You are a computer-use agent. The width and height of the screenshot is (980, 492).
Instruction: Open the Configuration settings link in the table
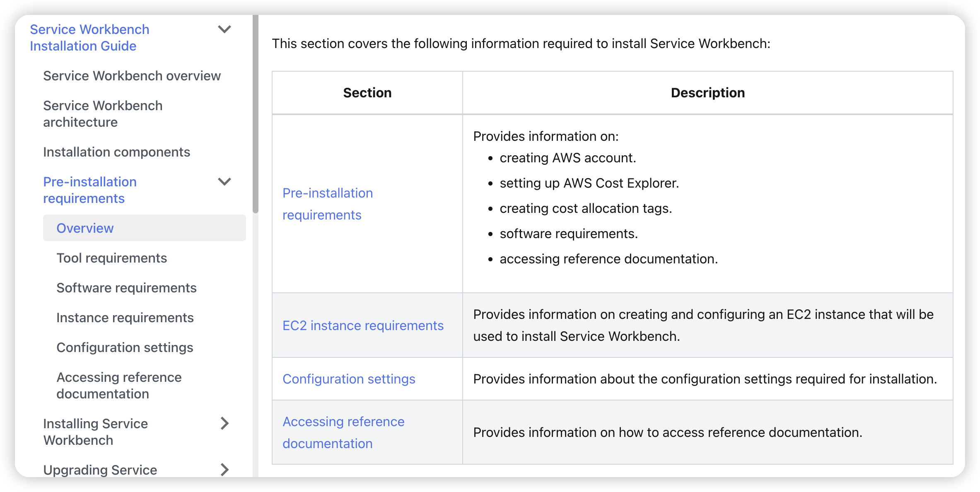[x=349, y=379]
